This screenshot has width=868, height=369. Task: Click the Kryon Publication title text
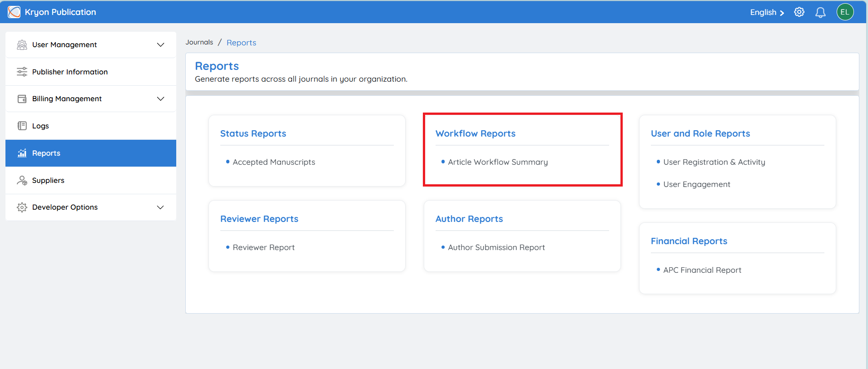[60, 12]
